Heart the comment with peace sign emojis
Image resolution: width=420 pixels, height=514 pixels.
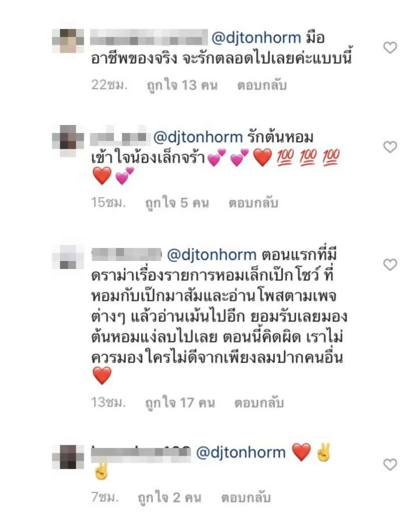point(390,464)
